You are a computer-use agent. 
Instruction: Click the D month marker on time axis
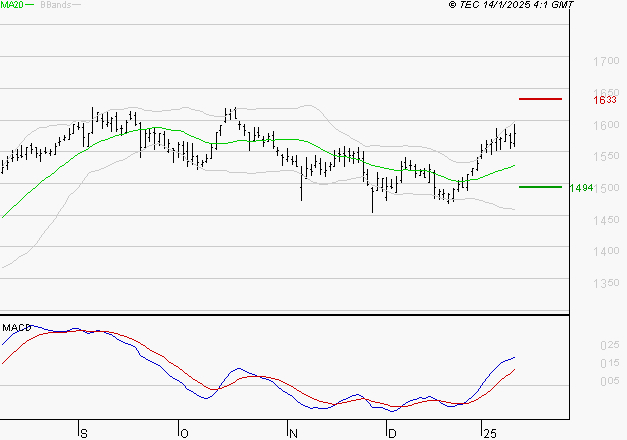point(392,434)
